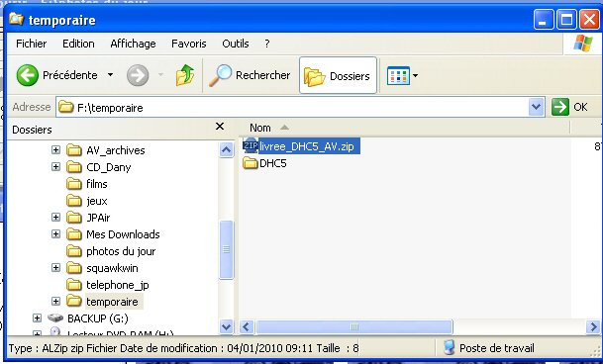The image size is (603, 364).
Task: Select CD_Dany folder in tree
Action: click(x=109, y=167)
